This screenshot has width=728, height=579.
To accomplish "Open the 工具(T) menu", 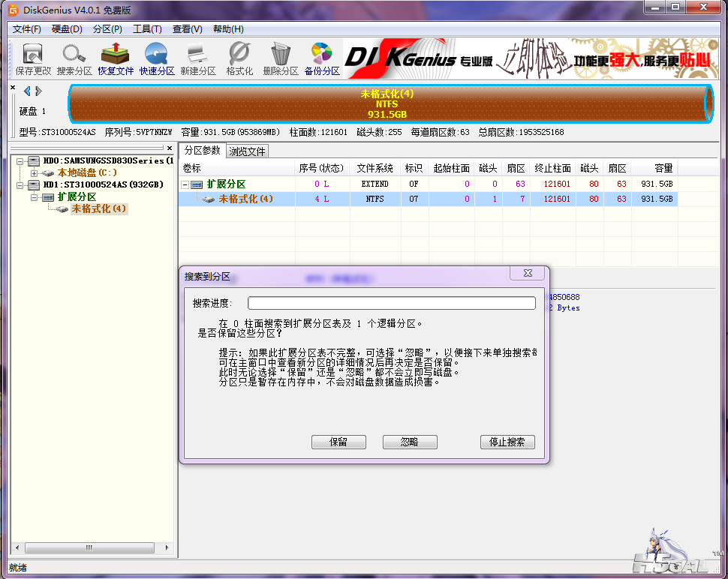I will coord(147,29).
